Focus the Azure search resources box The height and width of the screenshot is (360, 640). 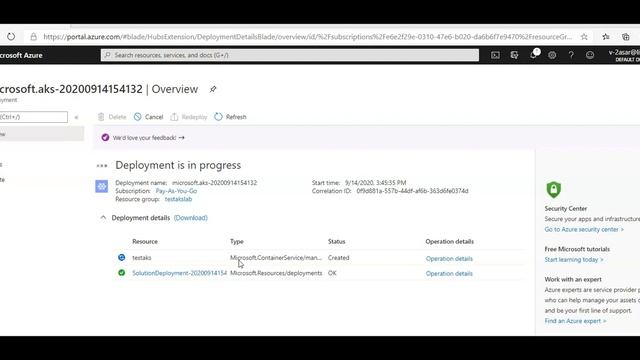point(290,55)
